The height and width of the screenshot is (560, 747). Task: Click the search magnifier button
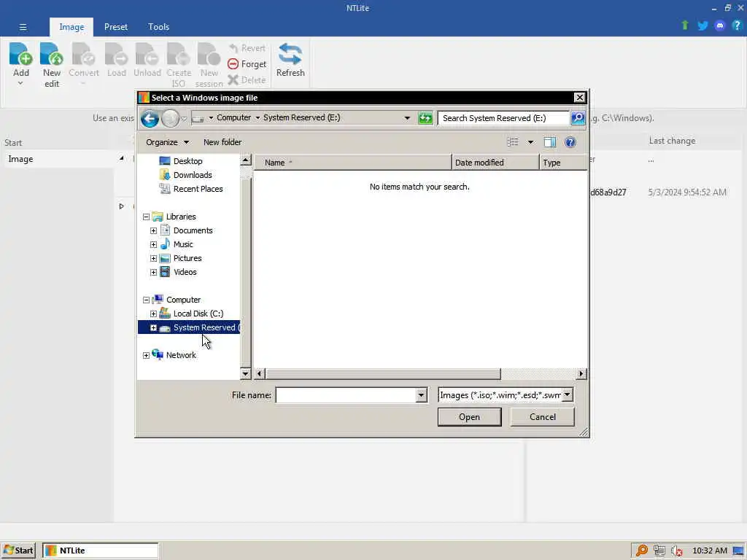(x=578, y=118)
